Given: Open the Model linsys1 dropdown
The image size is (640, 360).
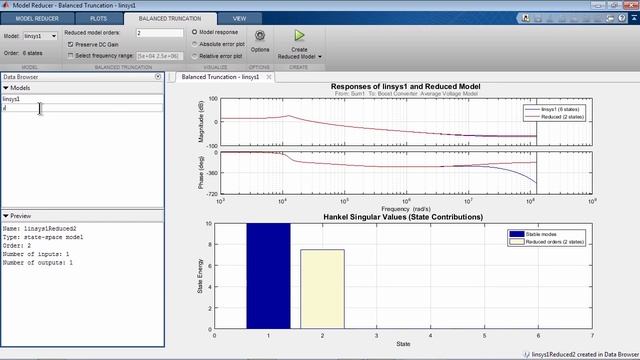Looking at the screenshot, I should pos(40,36).
